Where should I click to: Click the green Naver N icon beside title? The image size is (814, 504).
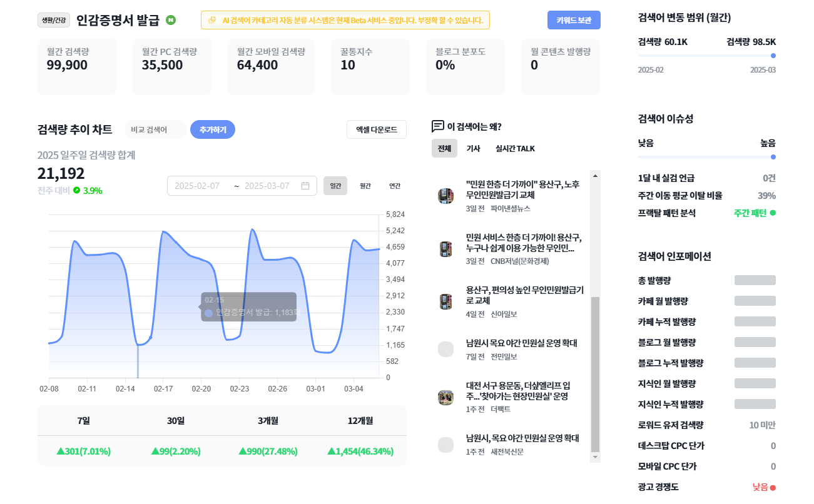click(171, 20)
